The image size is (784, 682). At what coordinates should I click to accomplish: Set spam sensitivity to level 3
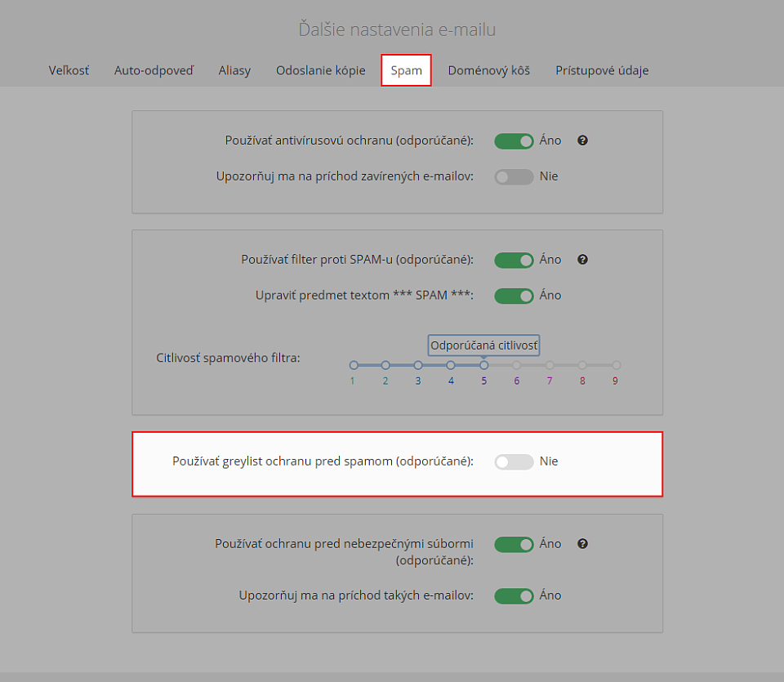pyautogui.click(x=418, y=365)
